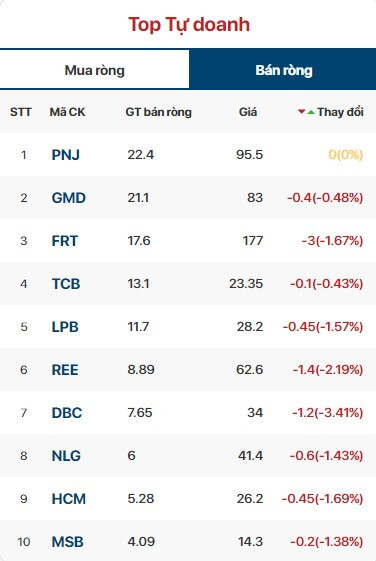Select the MSB ticker symbol
The height and width of the screenshot is (561, 376).
[68, 541]
